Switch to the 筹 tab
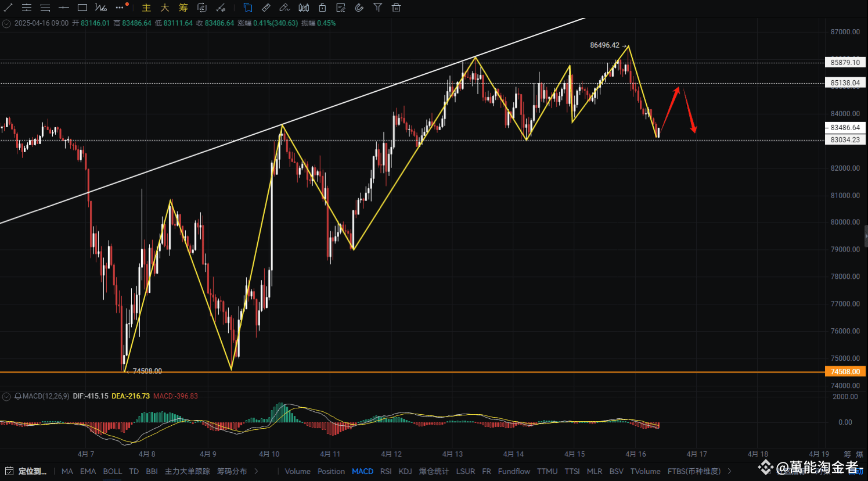868x481 pixels. (183, 8)
